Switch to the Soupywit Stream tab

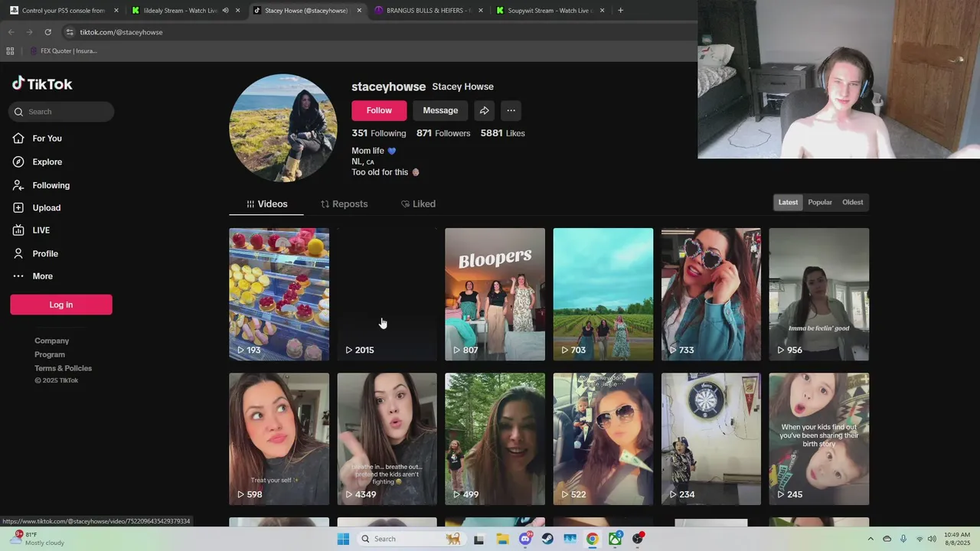pos(550,11)
